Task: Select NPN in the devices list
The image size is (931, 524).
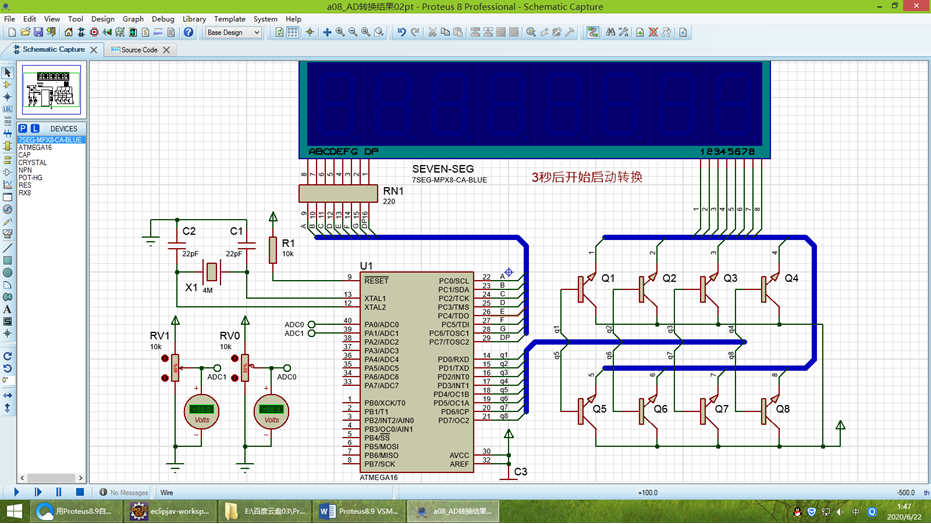Action: (x=25, y=170)
